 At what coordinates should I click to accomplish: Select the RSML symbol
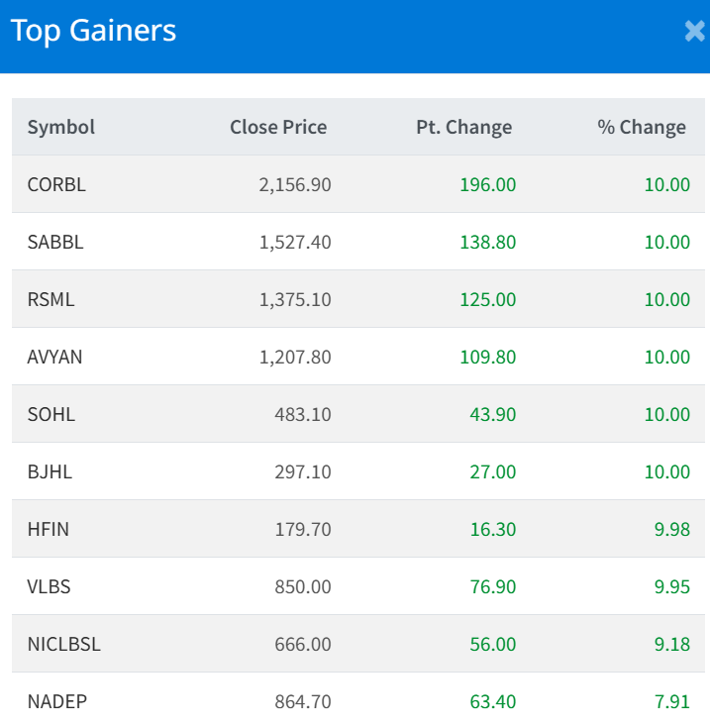point(51,299)
